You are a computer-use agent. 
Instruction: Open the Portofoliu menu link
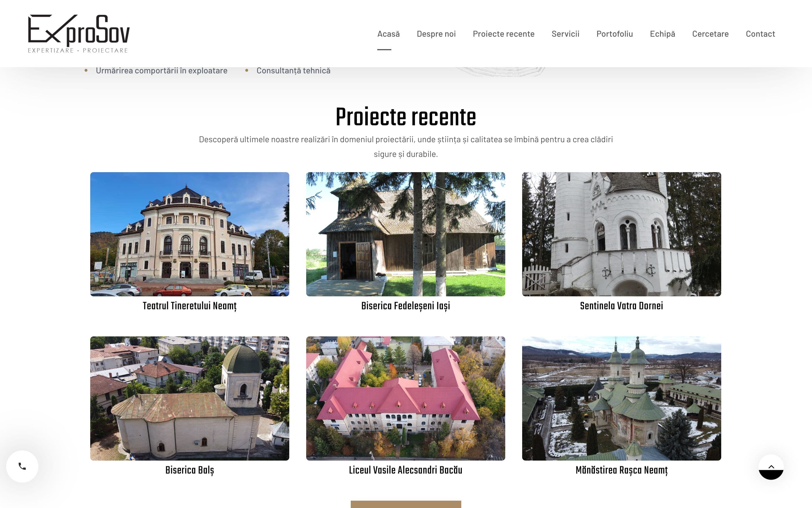coord(614,34)
